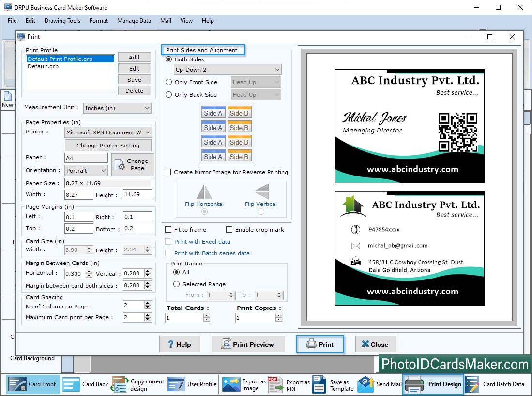Increase Maximum Card print per Page
532x396 pixels.
[x=147, y=315]
